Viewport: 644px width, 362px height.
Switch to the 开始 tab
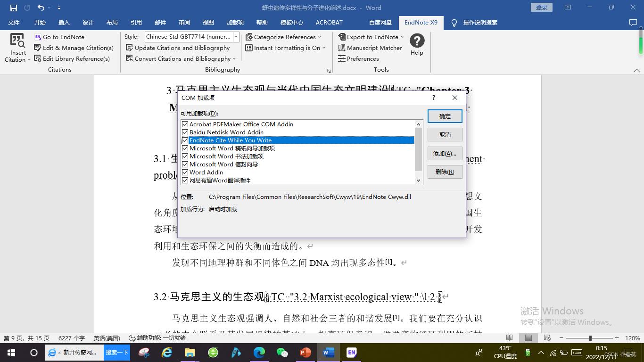coord(40,22)
